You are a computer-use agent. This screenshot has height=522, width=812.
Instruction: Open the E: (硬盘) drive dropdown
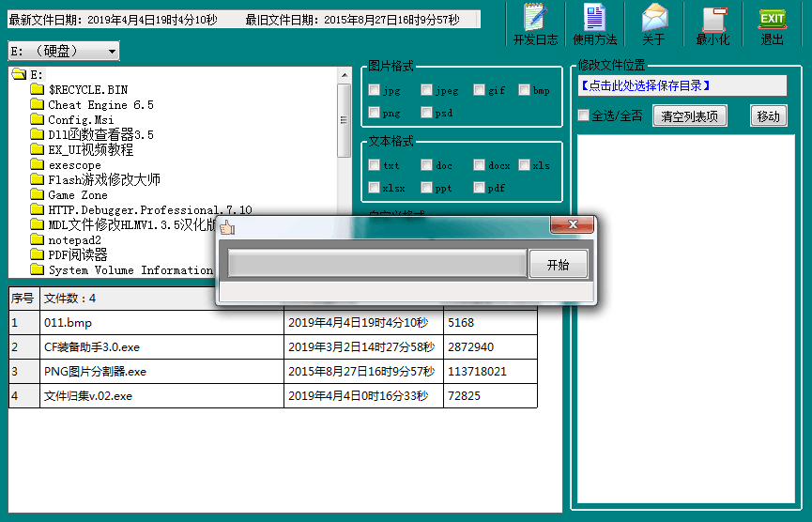64,51
